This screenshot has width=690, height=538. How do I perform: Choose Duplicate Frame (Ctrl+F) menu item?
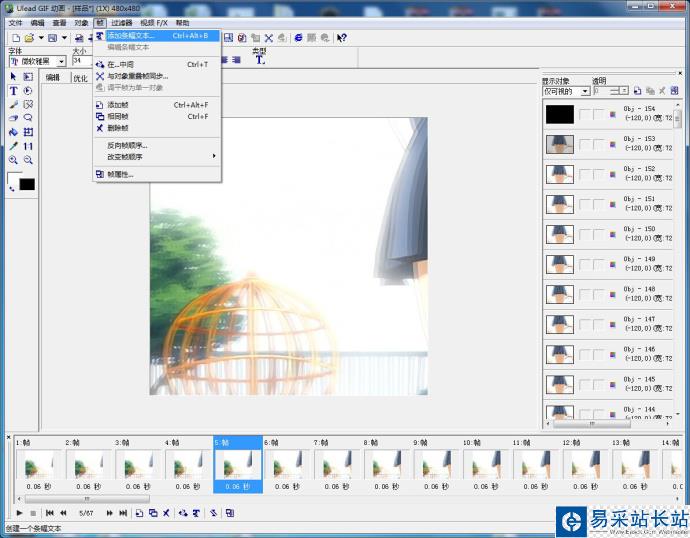click(158, 117)
